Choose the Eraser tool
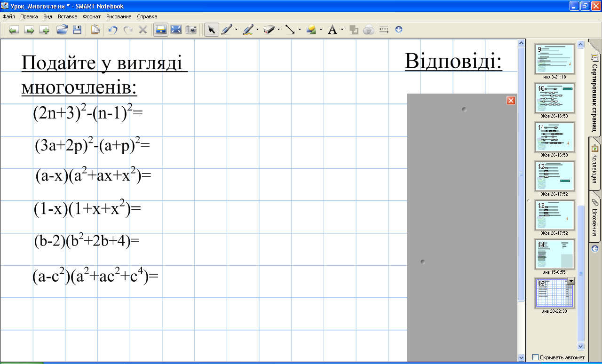The width and height of the screenshot is (602, 364). click(x=269, y=30)
